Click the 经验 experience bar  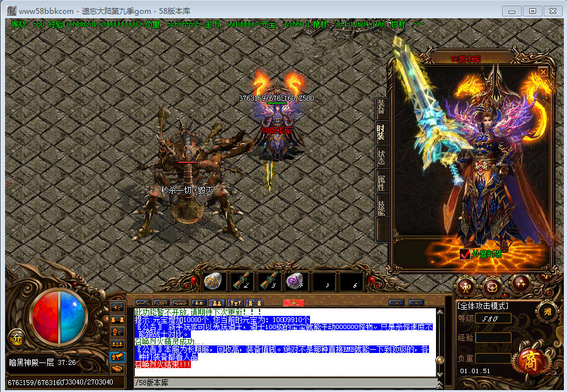[x=493, y=337]
